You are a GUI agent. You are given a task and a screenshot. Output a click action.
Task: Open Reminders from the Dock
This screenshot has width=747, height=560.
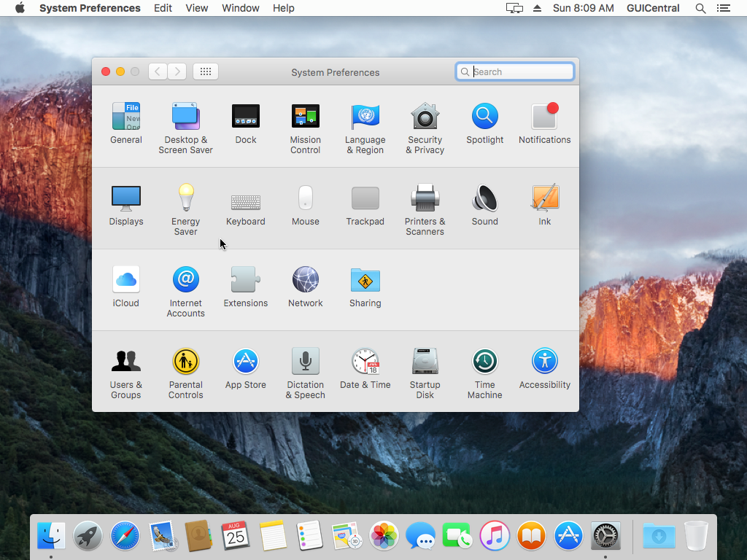pos(309,535)
